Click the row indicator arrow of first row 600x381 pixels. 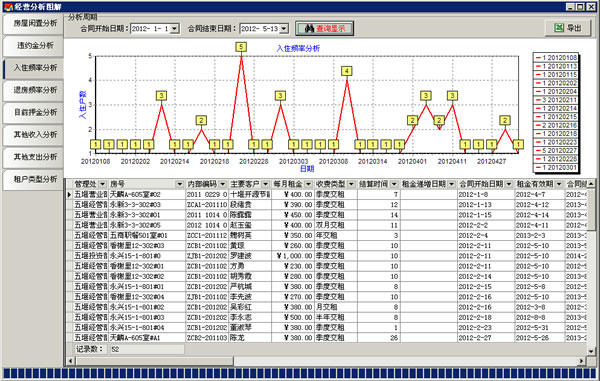pyautogui.click(x=69, y=195)
